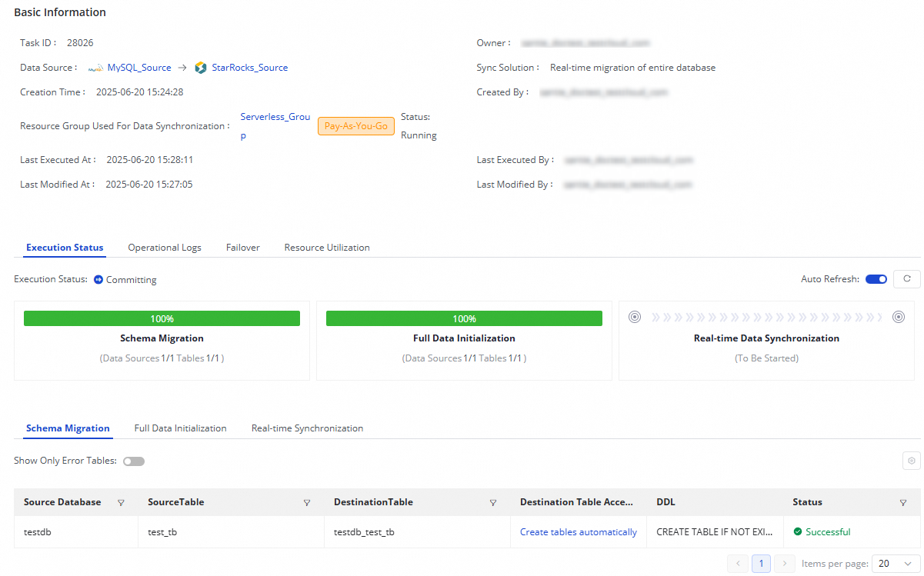
Task: Click page 1 in pagination
Action: (761, 564)
